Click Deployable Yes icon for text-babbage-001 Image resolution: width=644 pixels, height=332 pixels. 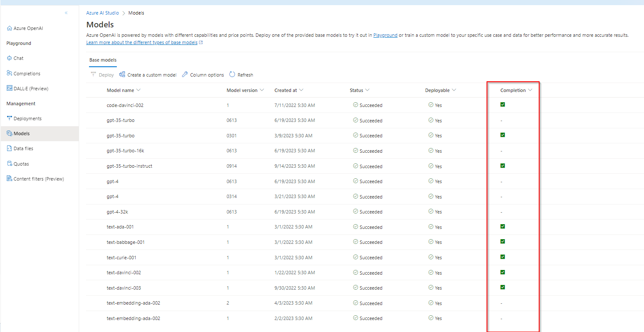(x=431, y=242)
